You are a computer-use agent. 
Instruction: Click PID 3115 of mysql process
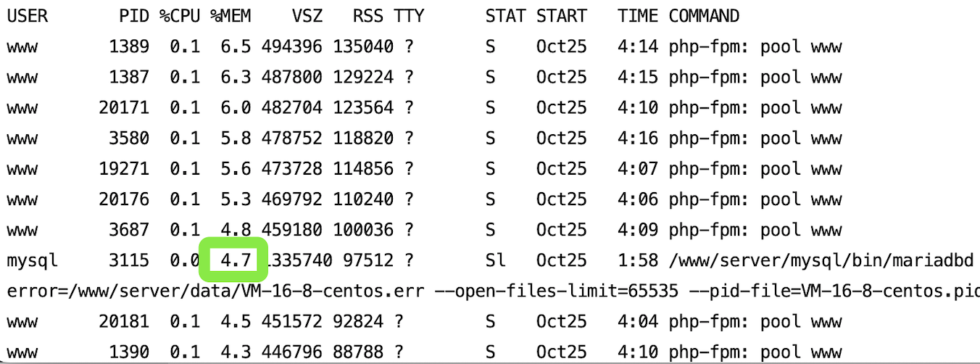tap(129, 260)
